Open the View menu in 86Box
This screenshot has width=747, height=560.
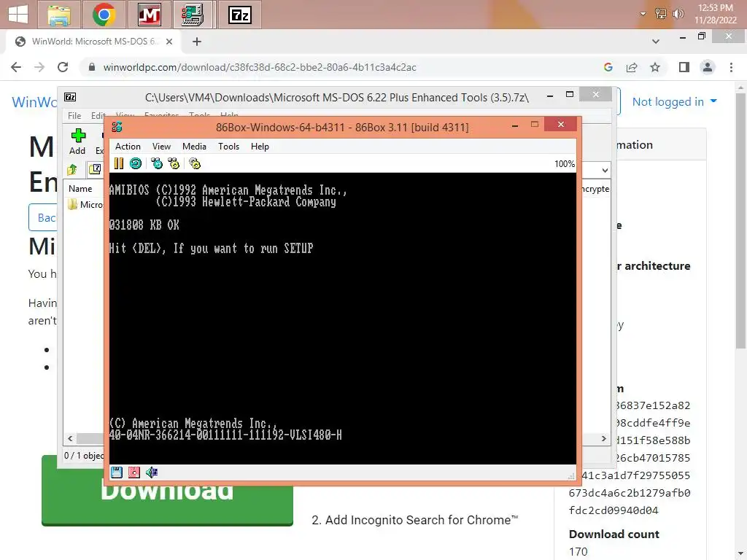161,146
